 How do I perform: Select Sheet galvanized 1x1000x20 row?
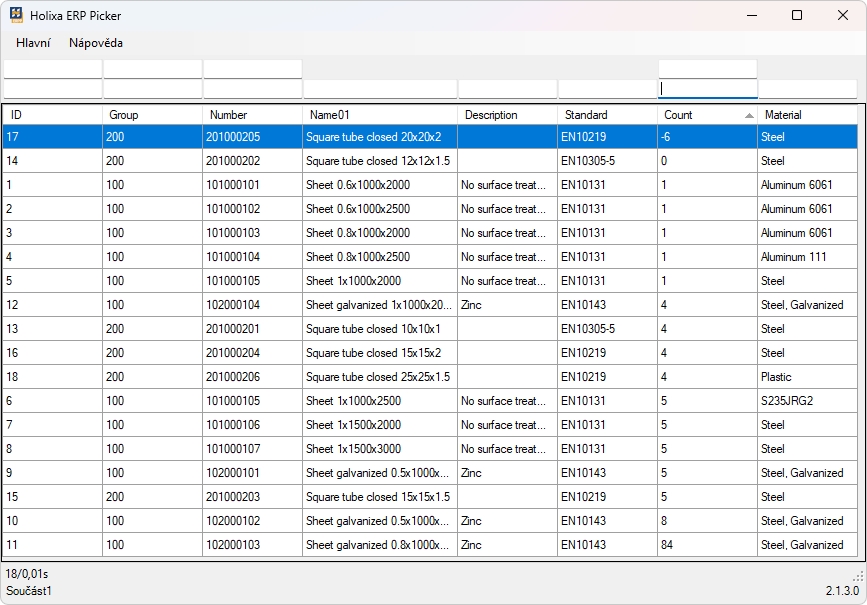click(379, 305)
